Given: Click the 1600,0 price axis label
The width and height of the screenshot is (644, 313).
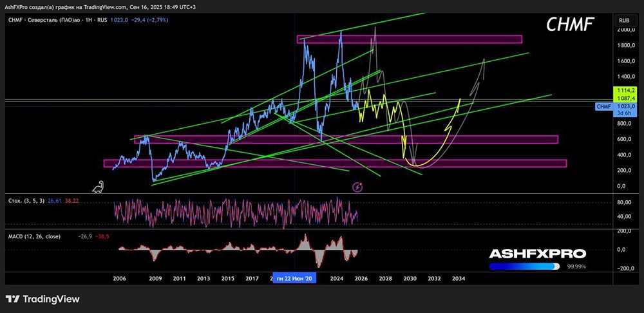Looking at the screenshot, I should [x=626, y=61].
